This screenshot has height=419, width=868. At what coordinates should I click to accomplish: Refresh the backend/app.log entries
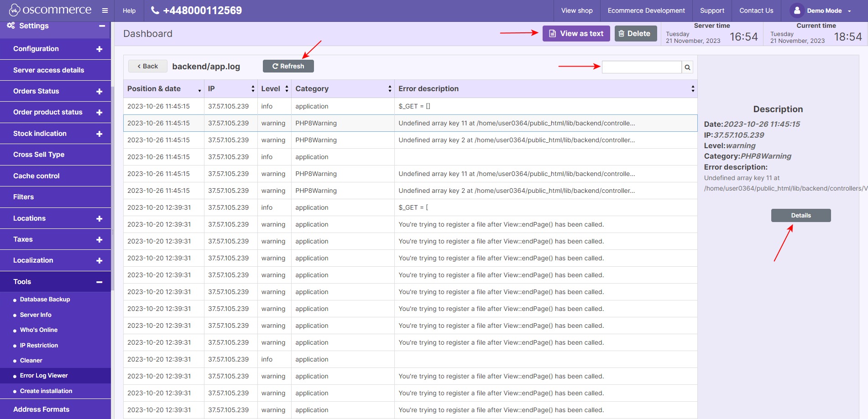(288, 66)
